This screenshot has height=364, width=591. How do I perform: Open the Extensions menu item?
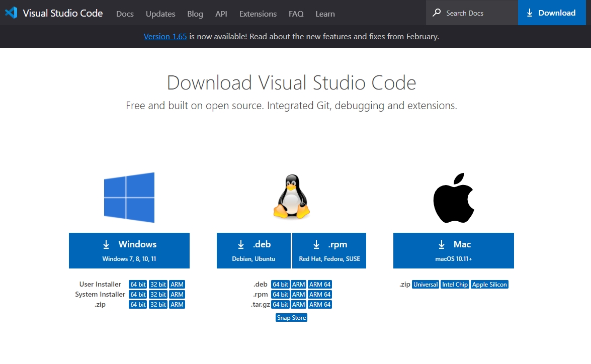click(258, 14)
